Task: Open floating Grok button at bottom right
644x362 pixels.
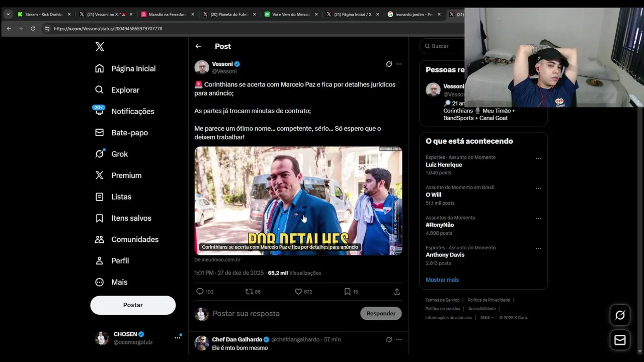Action: pos(620,315)
